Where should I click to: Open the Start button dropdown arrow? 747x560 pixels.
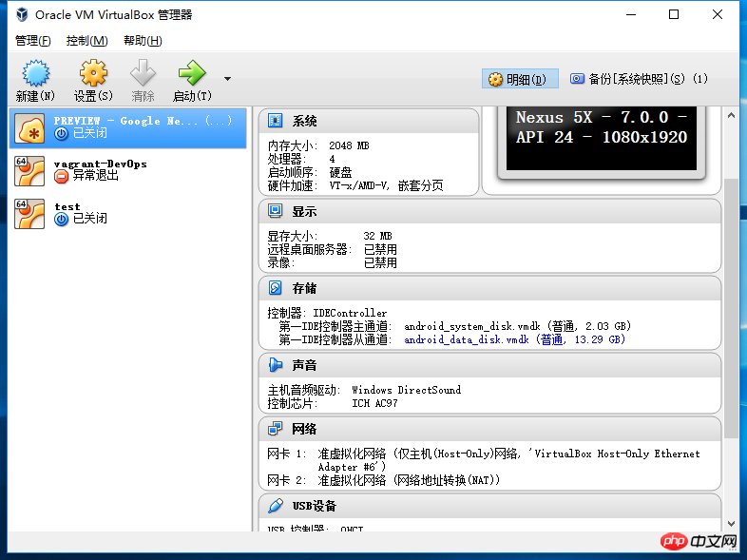pos(228,79)
